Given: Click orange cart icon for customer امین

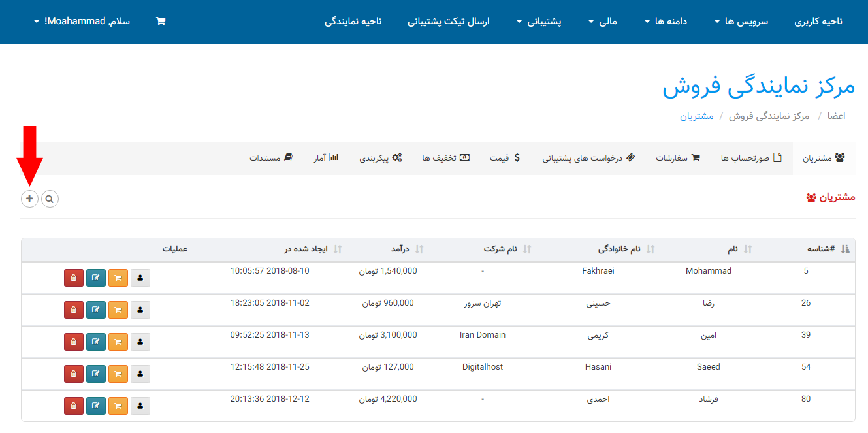Looking at the screenshot, I should pyautogui.click(x=118, y=342).
